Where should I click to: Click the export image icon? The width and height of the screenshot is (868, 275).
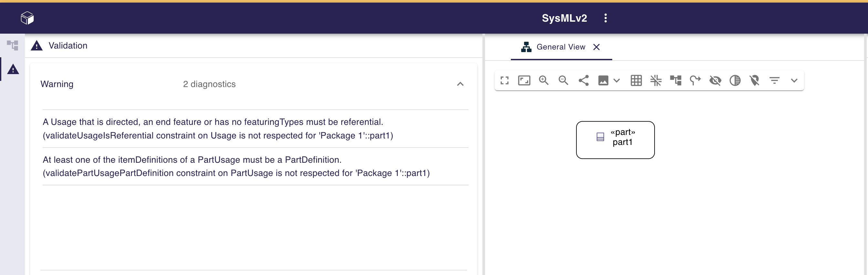603,80
